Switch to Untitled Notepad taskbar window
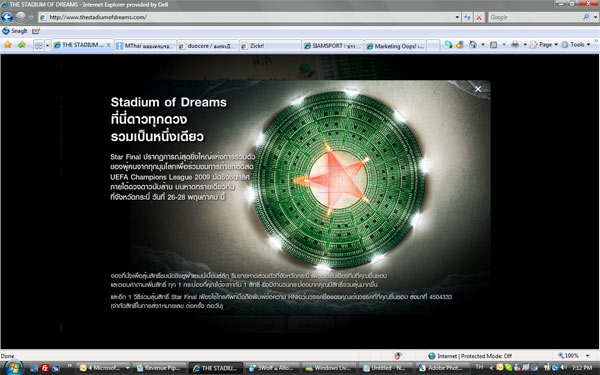This screenshot has width=600, height=375. 386,368
